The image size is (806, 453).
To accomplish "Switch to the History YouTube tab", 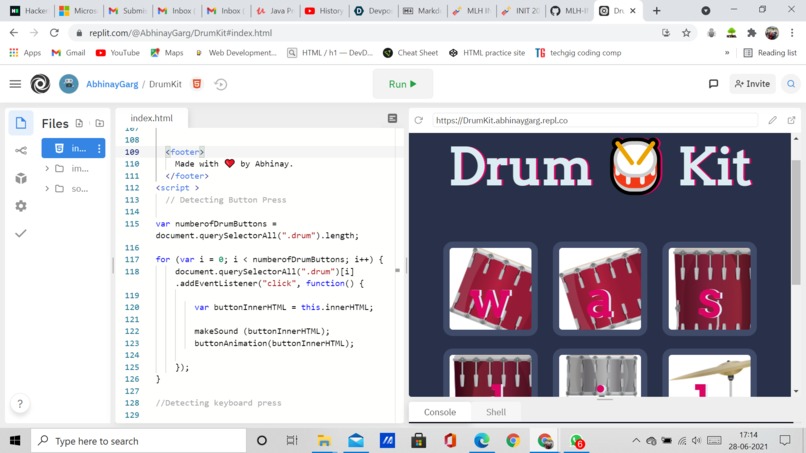I will (324, 11).
